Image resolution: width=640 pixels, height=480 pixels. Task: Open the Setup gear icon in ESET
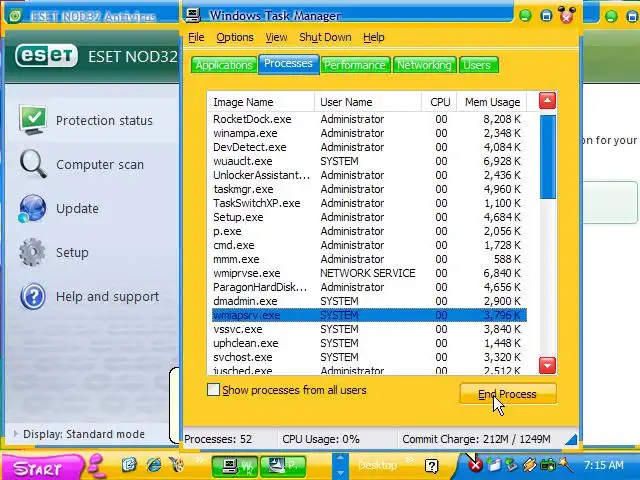coord(32,252)
